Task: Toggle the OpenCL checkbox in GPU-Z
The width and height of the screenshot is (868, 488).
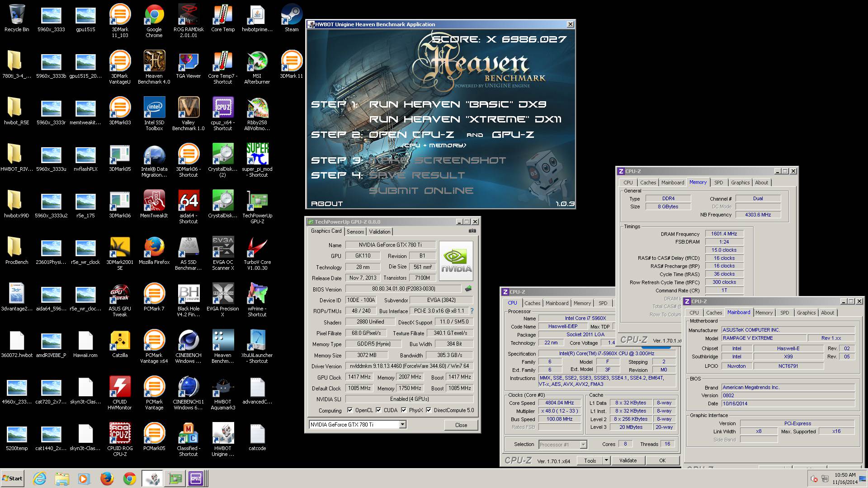Action: (350, 410)
